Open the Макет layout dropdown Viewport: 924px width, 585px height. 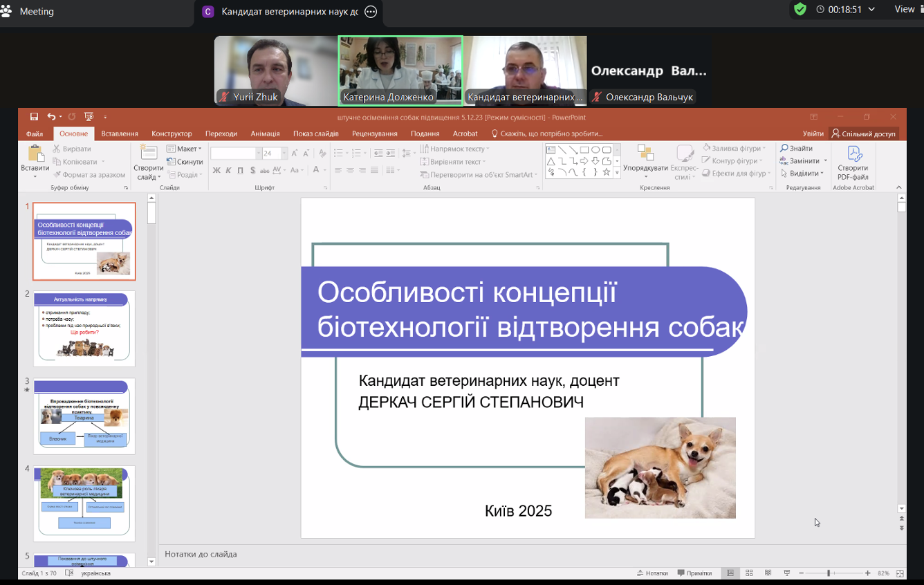tap(184, 149)
